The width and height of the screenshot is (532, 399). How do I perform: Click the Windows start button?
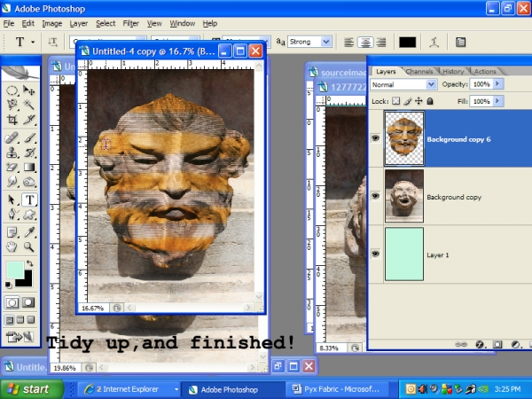(31, 389)
